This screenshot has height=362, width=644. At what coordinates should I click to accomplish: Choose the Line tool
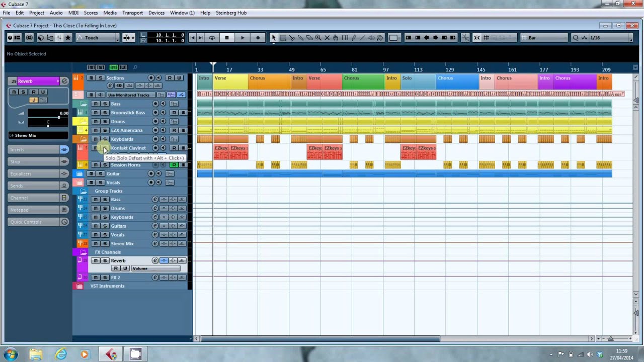tap(362, 38)
